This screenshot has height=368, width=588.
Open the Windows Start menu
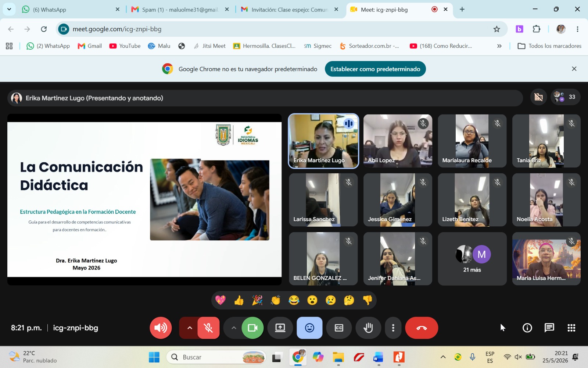tap(154, 357)
